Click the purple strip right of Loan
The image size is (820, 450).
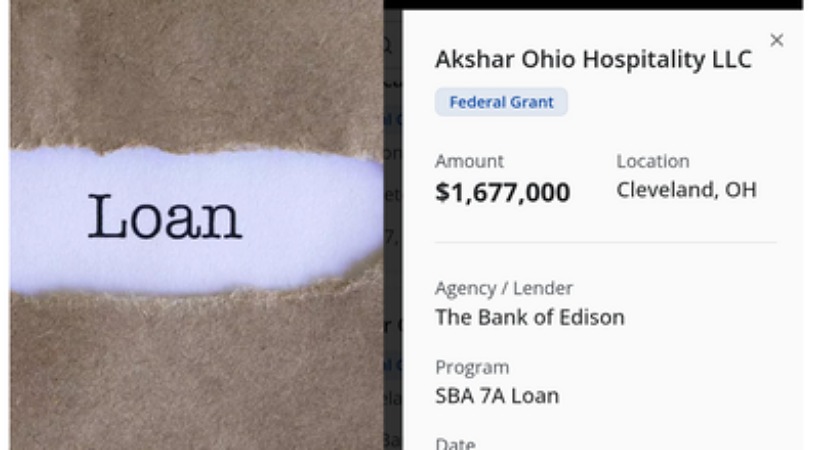click(x=310, y=215)
